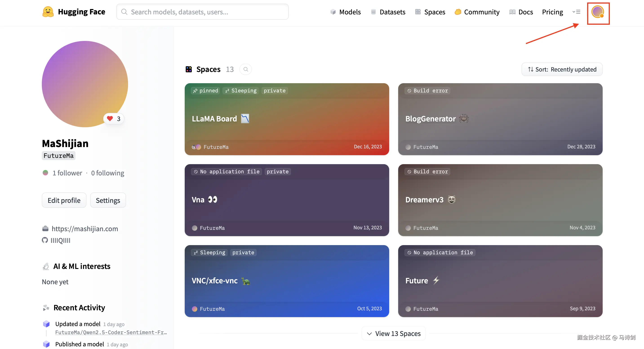This screenshot has width=644, height=349.
Task: Focus the search models input field
Action: point(202,12)
